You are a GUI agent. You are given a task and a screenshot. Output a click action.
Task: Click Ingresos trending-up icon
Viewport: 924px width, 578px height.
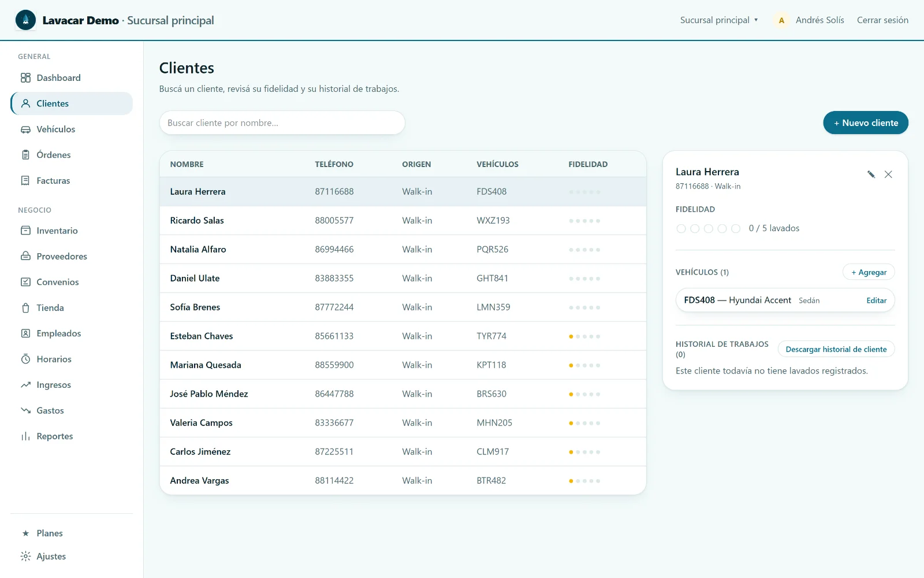25,385
